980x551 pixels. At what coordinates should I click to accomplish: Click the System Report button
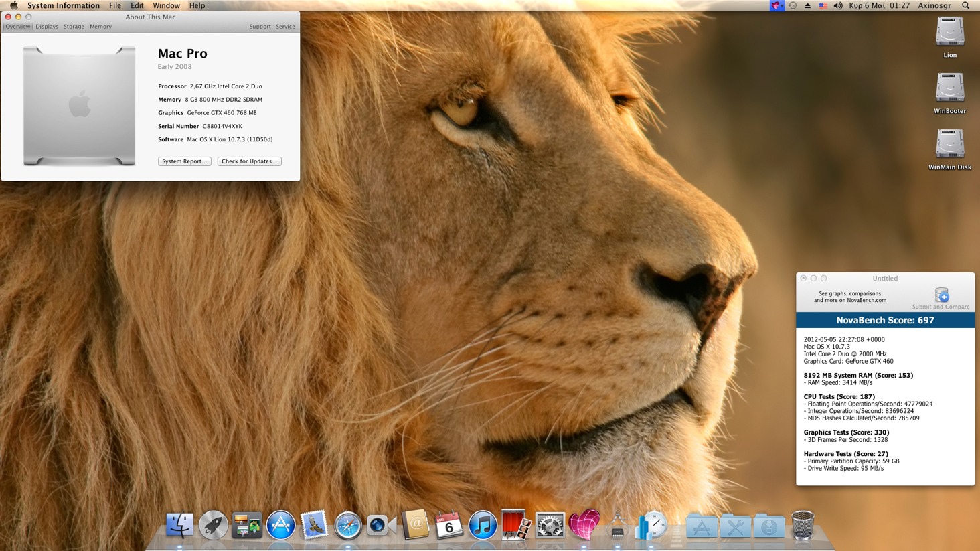click(185, 161)
